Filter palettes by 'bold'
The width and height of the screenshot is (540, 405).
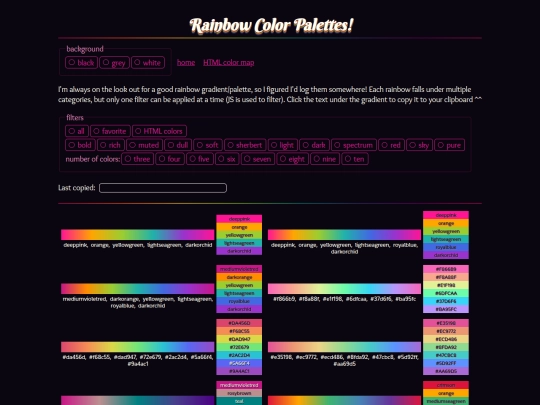tap(80, 145)
